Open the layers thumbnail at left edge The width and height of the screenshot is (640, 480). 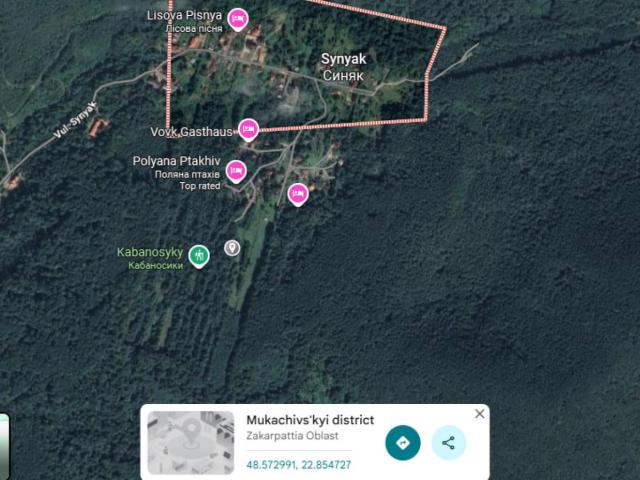pyautogui.click(x=4, y=447)
